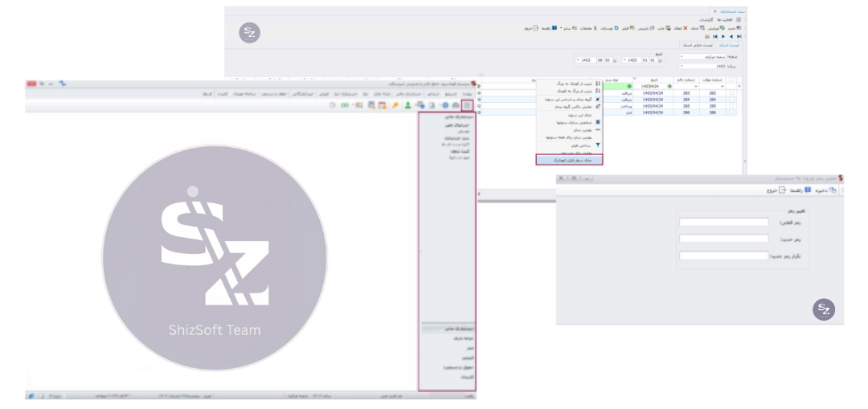Check the checkbox for row 284
Viewport: 868px width, 409px height.
(x=731, y=100)
